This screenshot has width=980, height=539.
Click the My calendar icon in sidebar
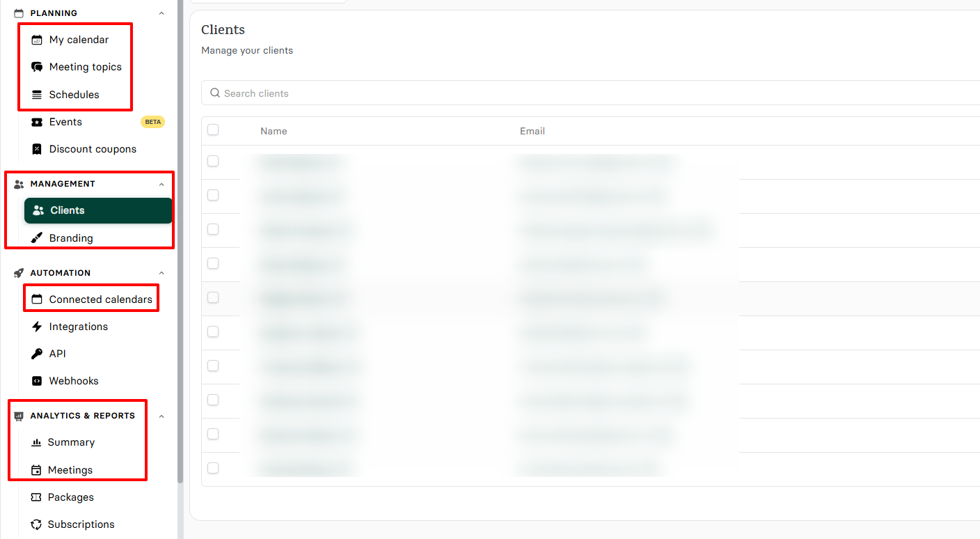(x=37, y=40)
